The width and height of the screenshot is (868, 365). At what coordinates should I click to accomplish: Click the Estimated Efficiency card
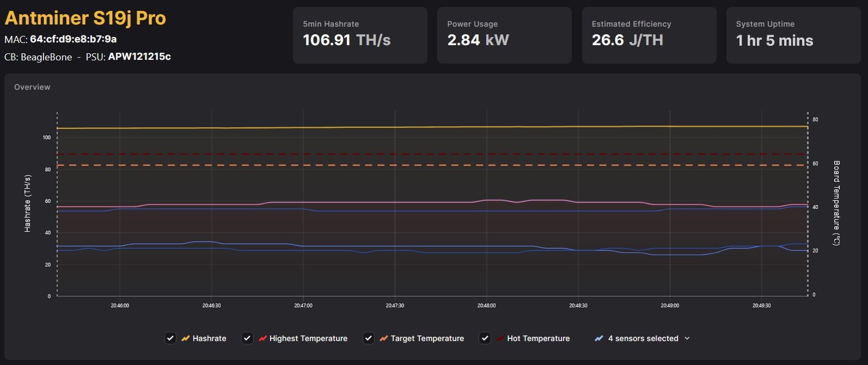(649, 35)
